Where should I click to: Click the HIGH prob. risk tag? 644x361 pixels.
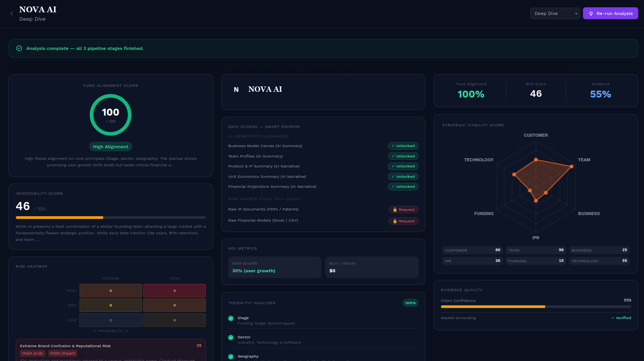pyautogui.click(x=33, y=353)
